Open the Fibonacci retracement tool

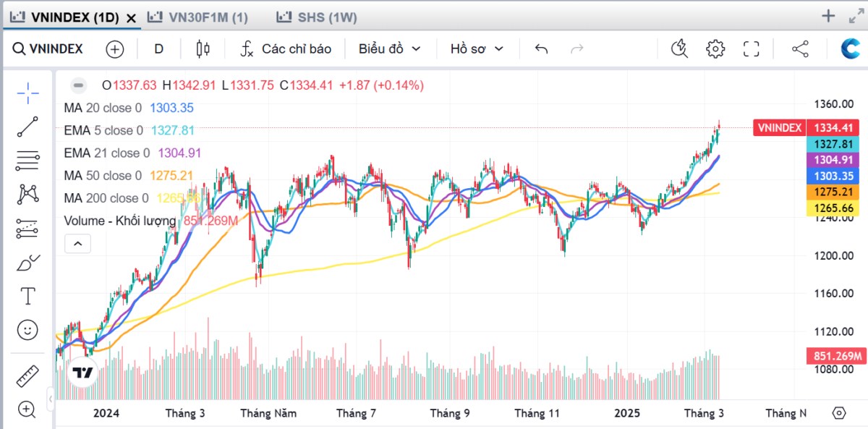[x=27, y=161]
